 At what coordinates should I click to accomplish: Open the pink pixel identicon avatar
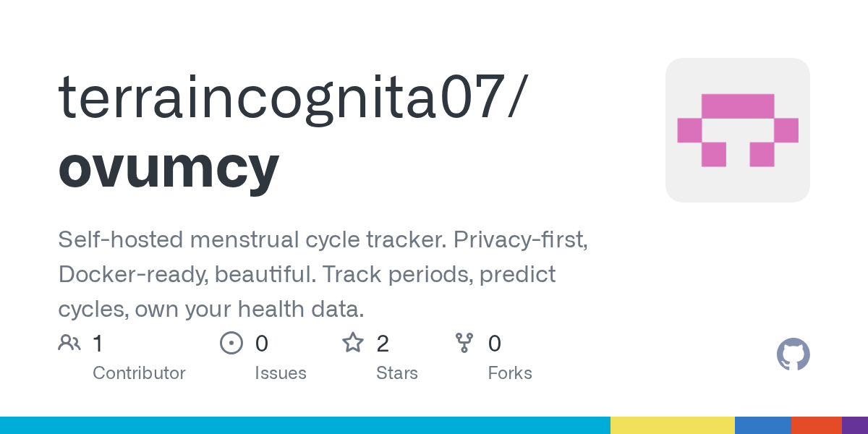[x=737, y=130]
